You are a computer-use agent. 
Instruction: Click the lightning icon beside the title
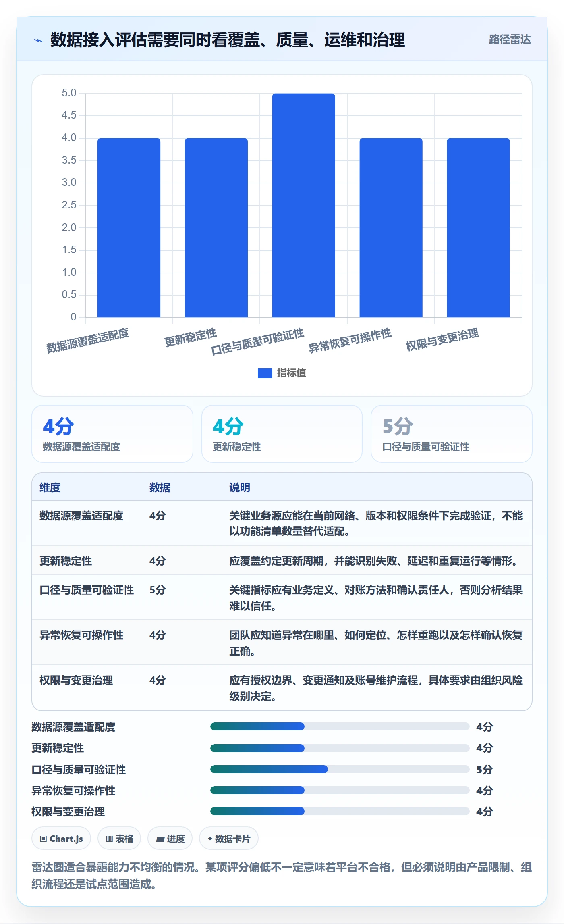click(x=38, y=40)
